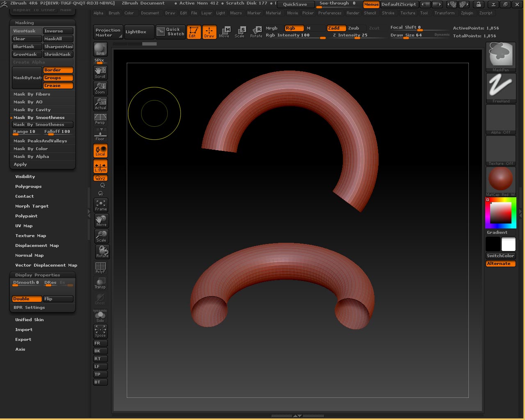Enable Transp transparency icon

pyautogui.click(x=100, y=283)
